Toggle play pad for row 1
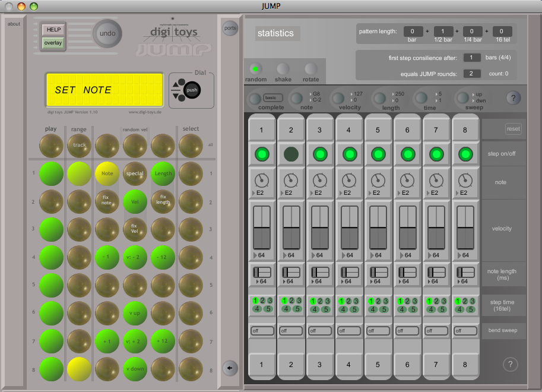542x392 pixels. (51, 173)
